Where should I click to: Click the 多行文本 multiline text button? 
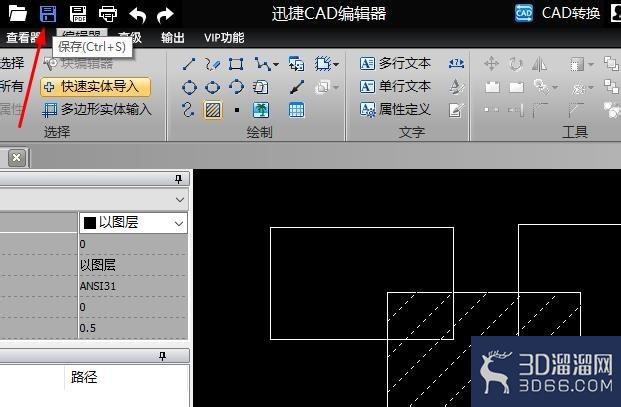tap(395, 63)
